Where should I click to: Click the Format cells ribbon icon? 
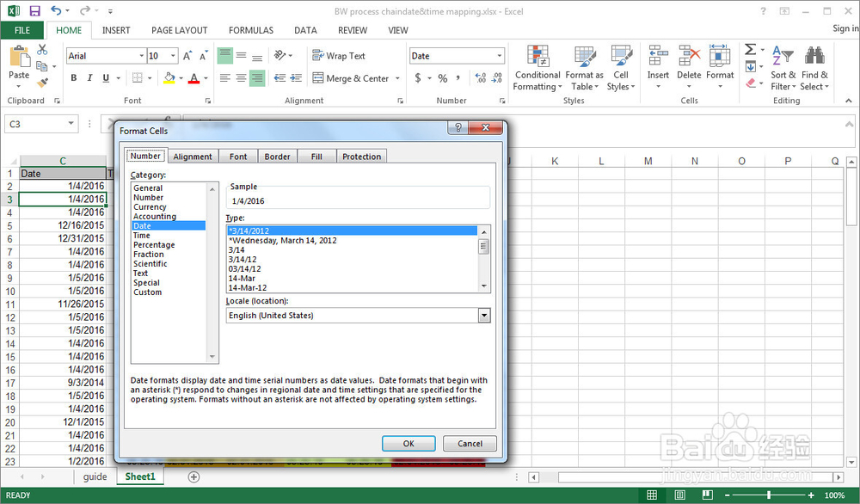[720, 55]
